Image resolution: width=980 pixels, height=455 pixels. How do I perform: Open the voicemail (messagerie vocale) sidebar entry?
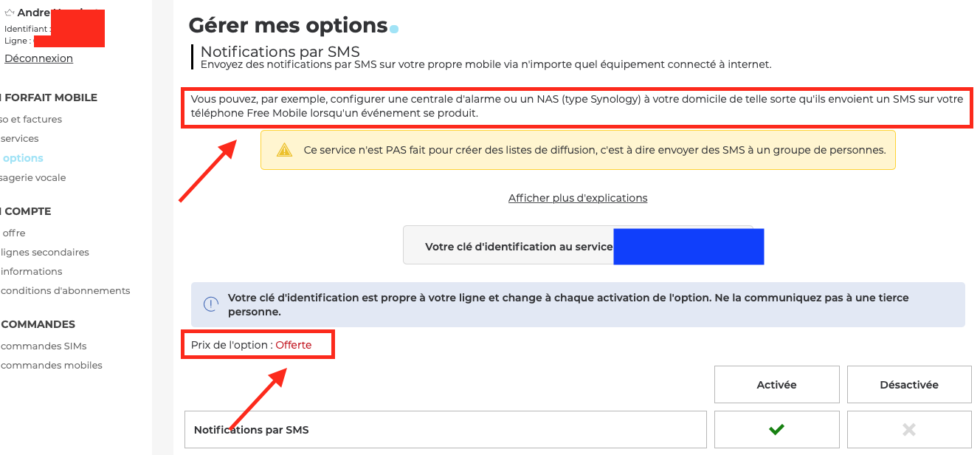(33, 177)
